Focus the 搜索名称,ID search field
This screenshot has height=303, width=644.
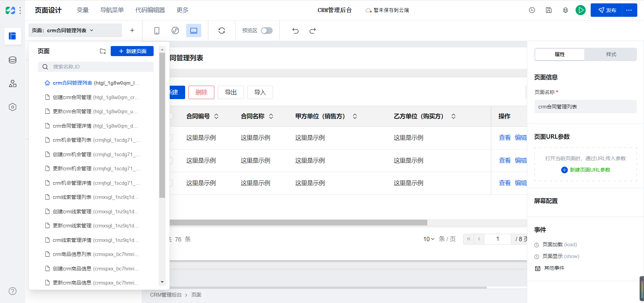(x=96, y=67)
